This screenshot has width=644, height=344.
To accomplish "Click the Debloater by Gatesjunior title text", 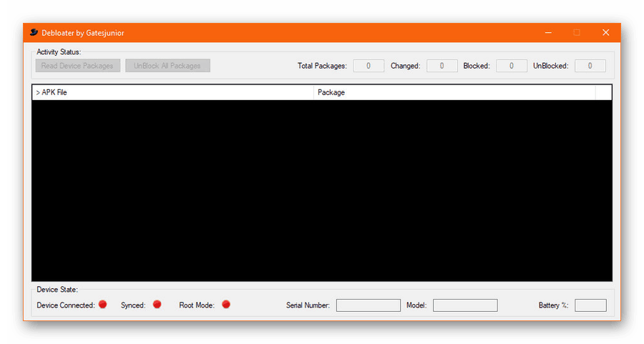I will coord(82,33).
